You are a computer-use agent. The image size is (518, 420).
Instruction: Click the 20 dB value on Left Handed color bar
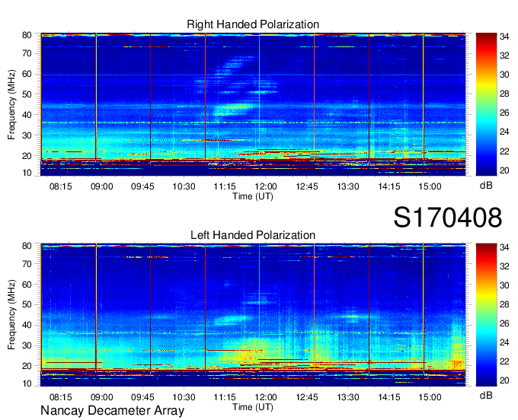pos(504,380)
